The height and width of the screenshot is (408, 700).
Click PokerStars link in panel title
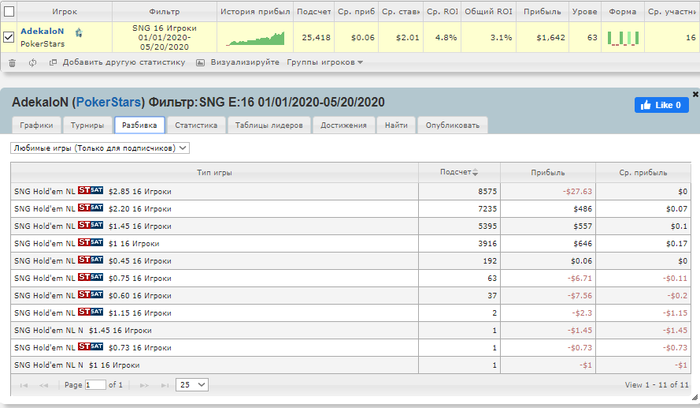108,102
